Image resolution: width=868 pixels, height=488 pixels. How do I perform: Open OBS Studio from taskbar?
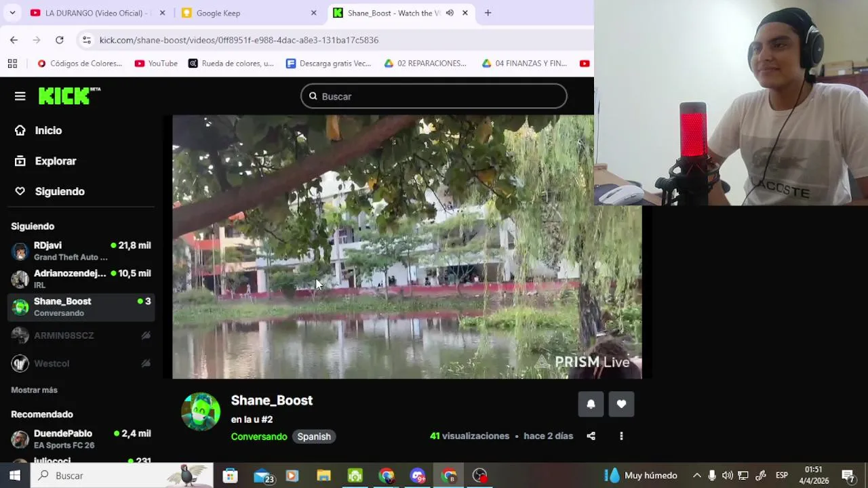pyautogui.click(x=479, y=475)
